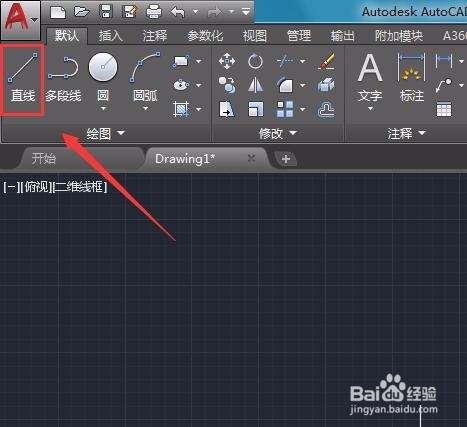
Task: Click the Plot printer icon
Action: point(154,13)
